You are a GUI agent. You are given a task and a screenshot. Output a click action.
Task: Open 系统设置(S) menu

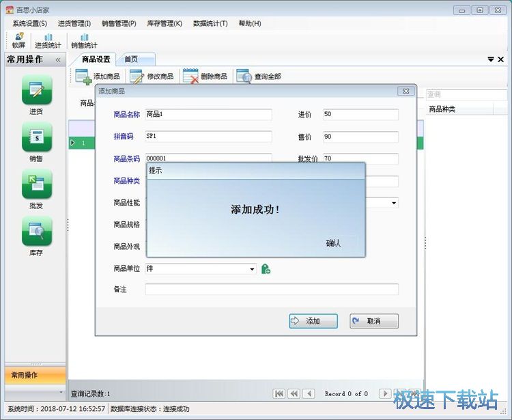30,23
